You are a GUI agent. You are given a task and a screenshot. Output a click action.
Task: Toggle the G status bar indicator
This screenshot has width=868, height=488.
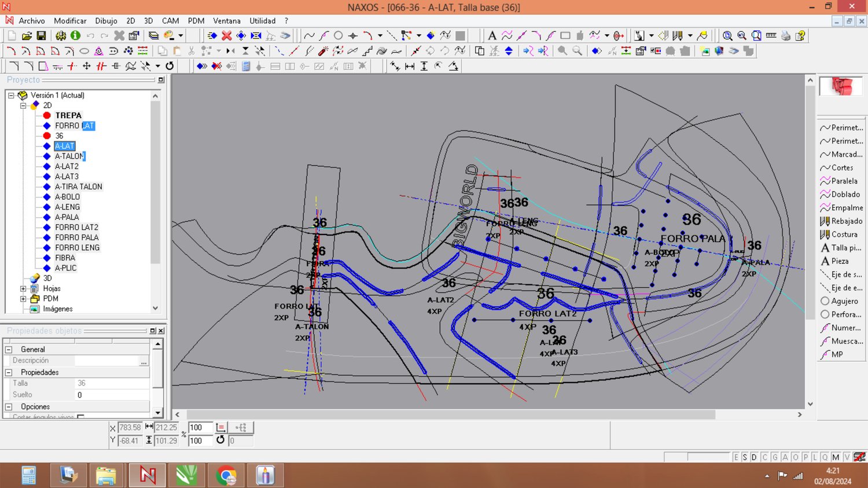click(x=775, y=457)
